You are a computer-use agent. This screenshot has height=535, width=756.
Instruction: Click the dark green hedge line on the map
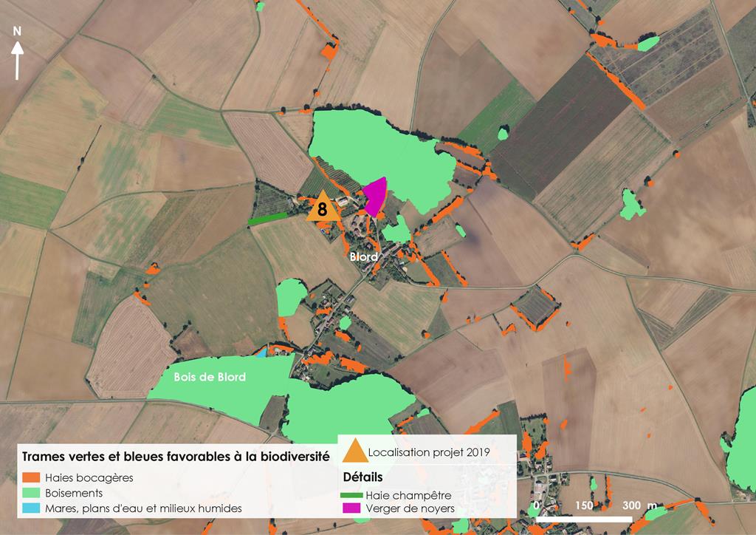click(x=267, y=219)
